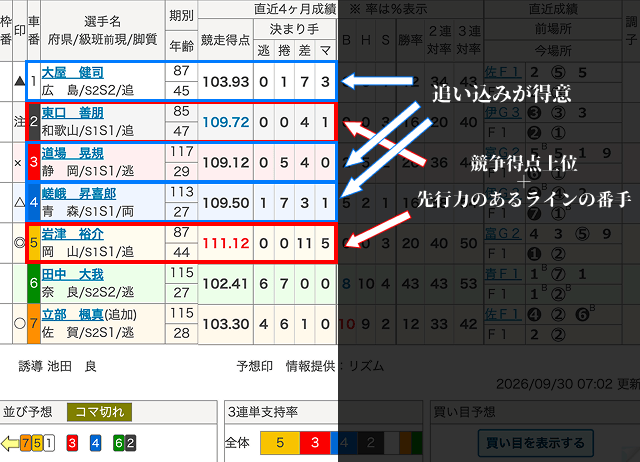Click red car 3 badge in 並び予想
640x462 pixels.
pos(72,443)
